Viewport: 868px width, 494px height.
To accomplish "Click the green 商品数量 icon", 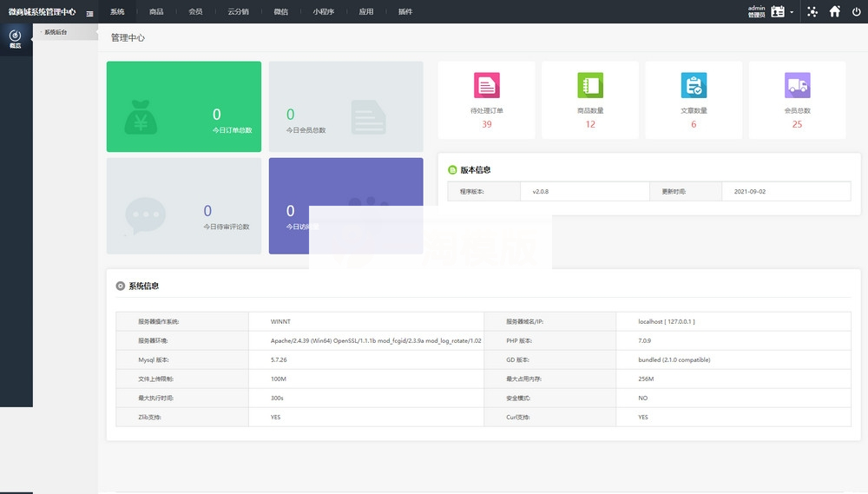I will (590, 85).
